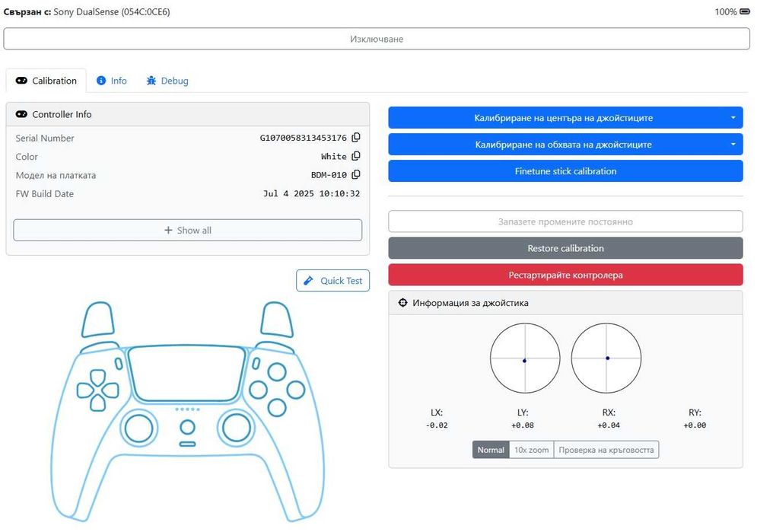Open the Info tab
Viewport: 757px width, 532px height.
click(x=112, y=81)
